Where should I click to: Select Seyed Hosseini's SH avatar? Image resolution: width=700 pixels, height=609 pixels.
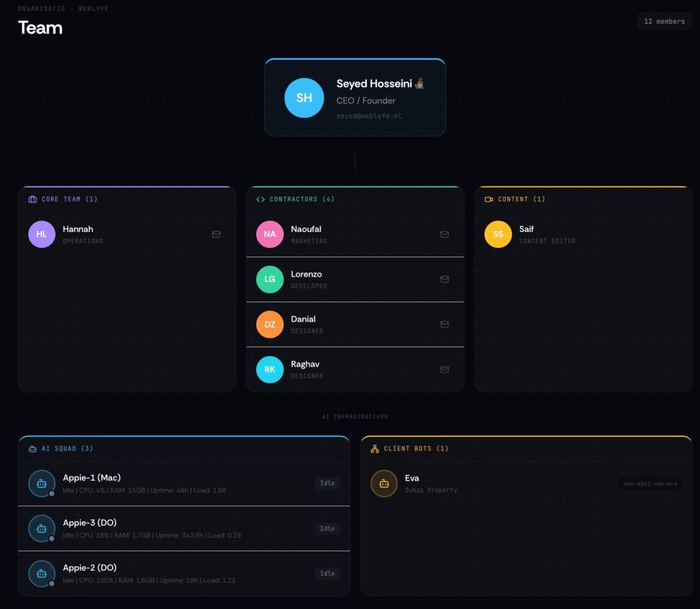pos(304,97)
